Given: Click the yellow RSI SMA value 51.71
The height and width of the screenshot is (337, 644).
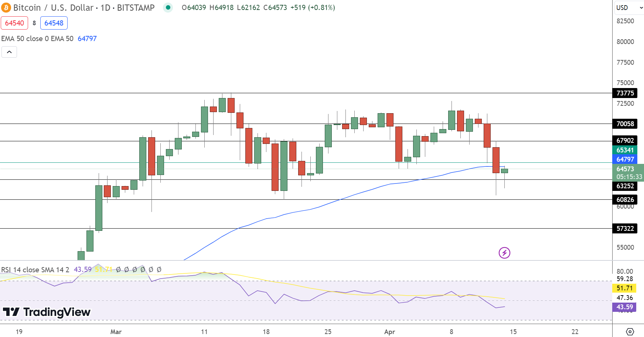Looking at the screenshot, I should pos(103,270).
